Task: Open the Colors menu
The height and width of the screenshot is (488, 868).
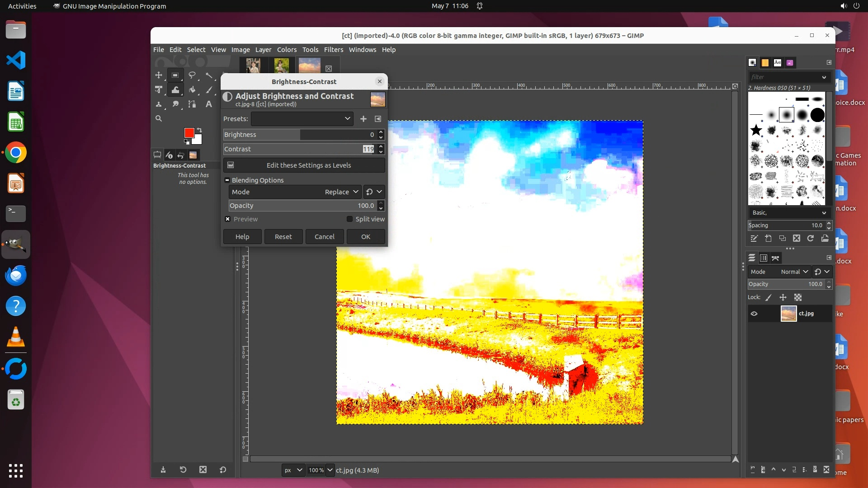Action: click(x=287, y=50)
